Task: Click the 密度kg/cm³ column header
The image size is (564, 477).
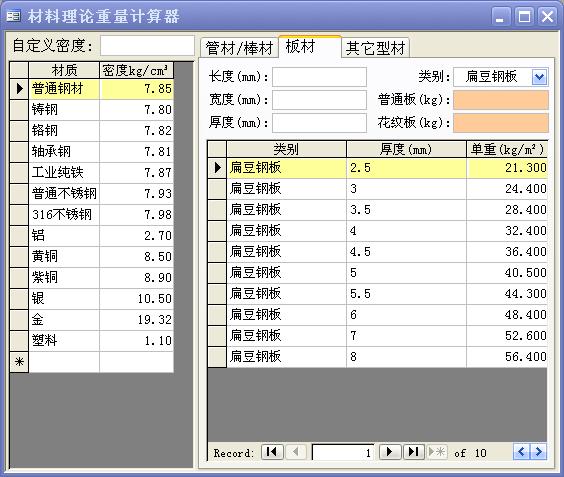Action: (x=136, y=70)
